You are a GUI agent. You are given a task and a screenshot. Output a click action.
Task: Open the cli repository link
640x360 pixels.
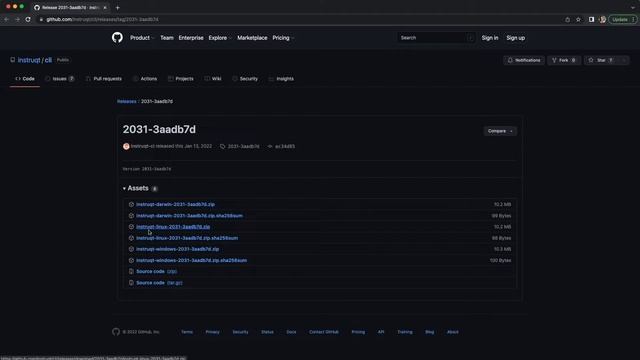48,60
